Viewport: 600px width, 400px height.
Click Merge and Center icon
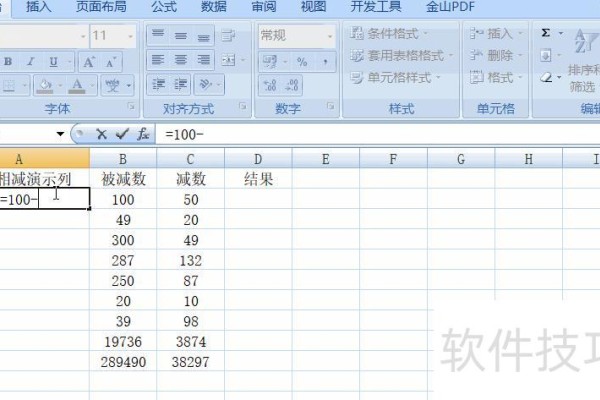(229, 60)
